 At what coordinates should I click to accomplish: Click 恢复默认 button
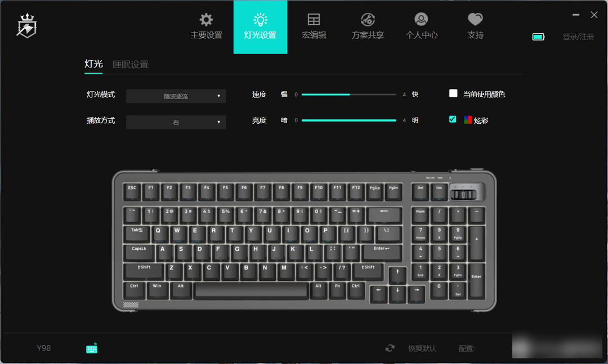(x=422, y=348)
